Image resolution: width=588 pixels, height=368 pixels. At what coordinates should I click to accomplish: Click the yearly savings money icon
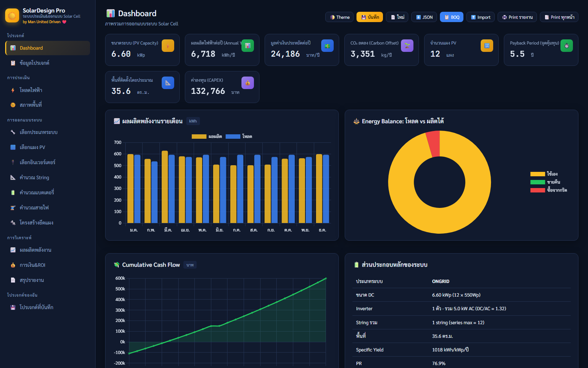pyautogui.click(x=327, y=46)
